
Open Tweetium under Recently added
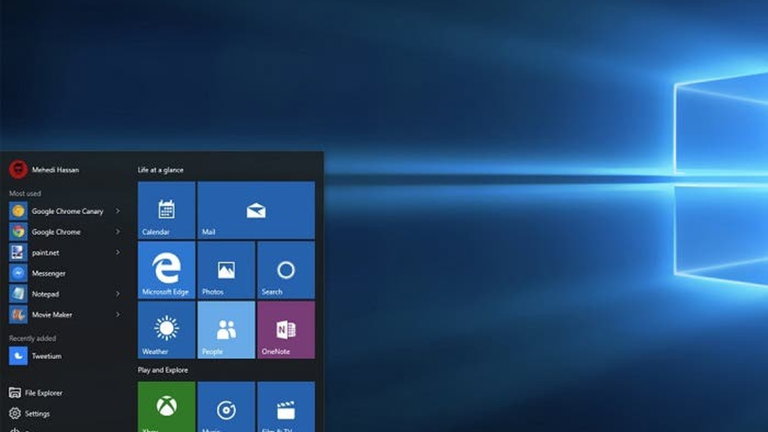point(46,355)
